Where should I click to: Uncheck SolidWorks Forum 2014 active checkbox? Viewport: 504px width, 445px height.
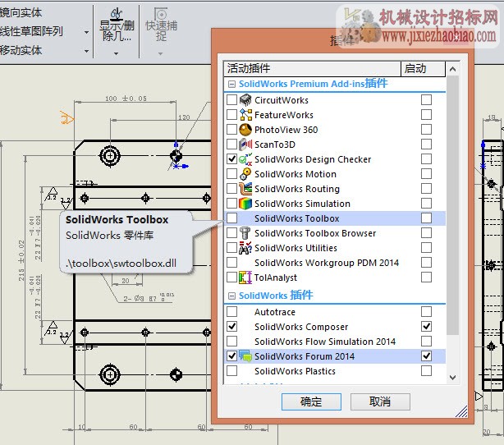pos(231,356)
